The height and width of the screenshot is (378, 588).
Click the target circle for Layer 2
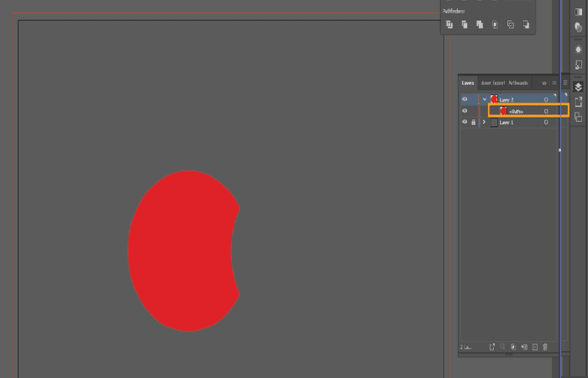click(546, 100)
